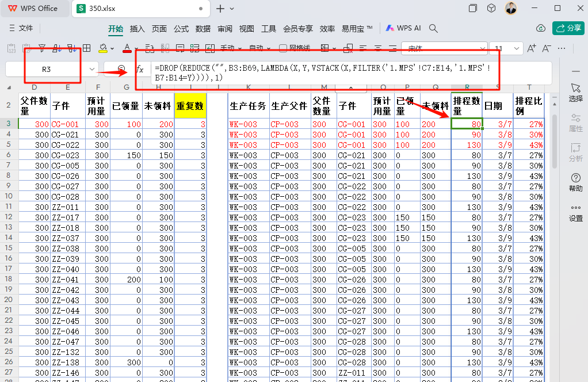Viewport: 588px width, 382px height.
Task: Open the 选择 selection side panel
Action: coord(575,93)
